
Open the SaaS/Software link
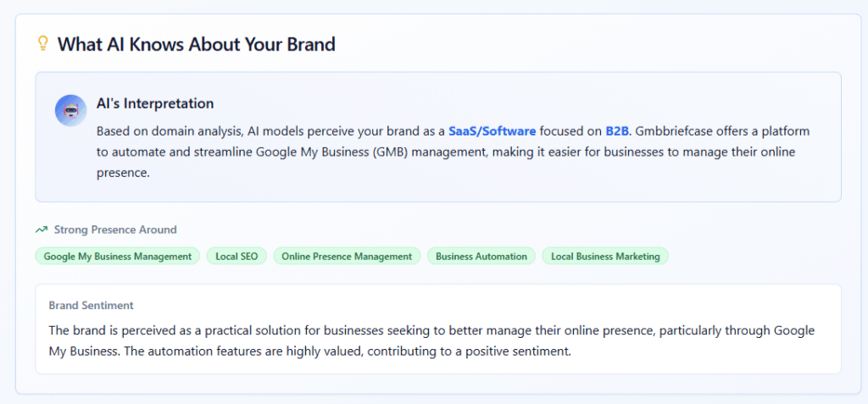pos(492,131)
